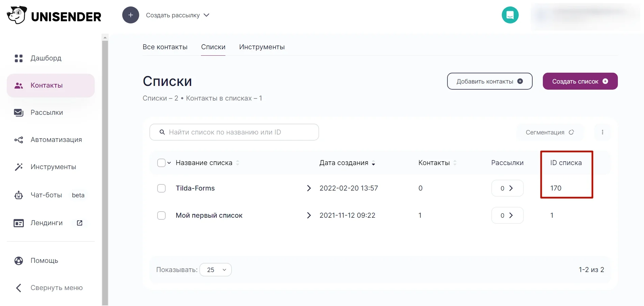Viewport: 644px width, 306px height.
Task: Open the three-dot more options menu
Action: coord(603,132)
